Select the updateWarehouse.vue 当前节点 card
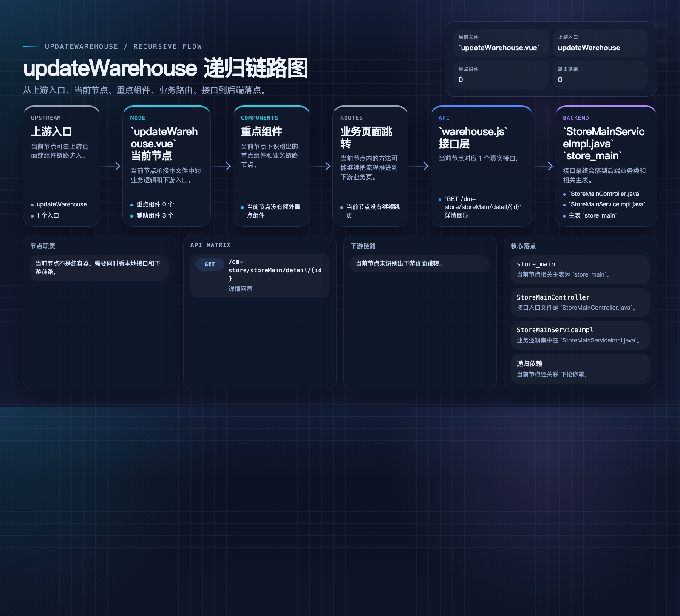Screen dimensions: 680x616 point(167,166)
